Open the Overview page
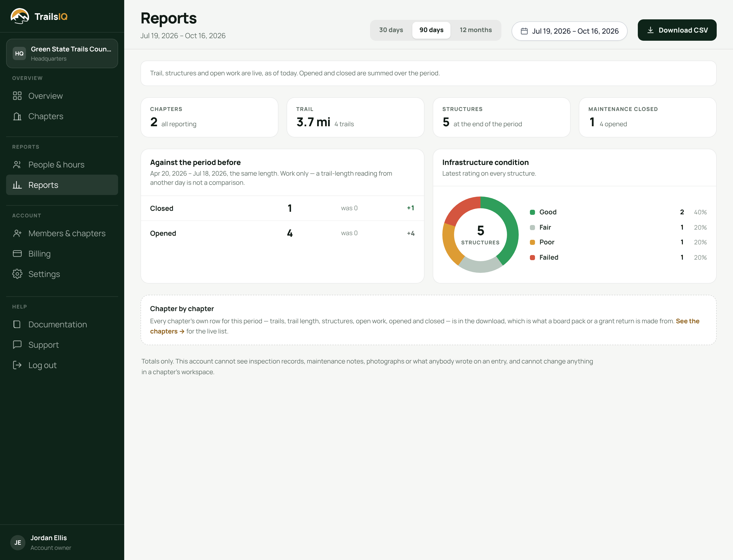Image resolution: width=733 pixels, height=560 pixels. click(x=62, y=96)
